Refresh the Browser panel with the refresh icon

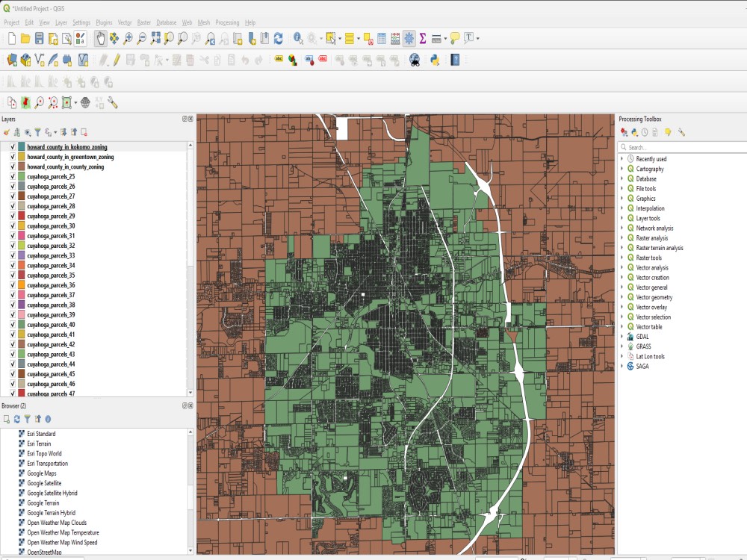coord(17,419)
